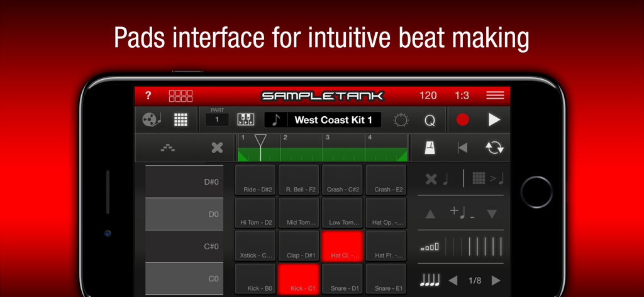Select the D0 key row
The width and height of the screenshot is (644, 297).
click(184, 213)
